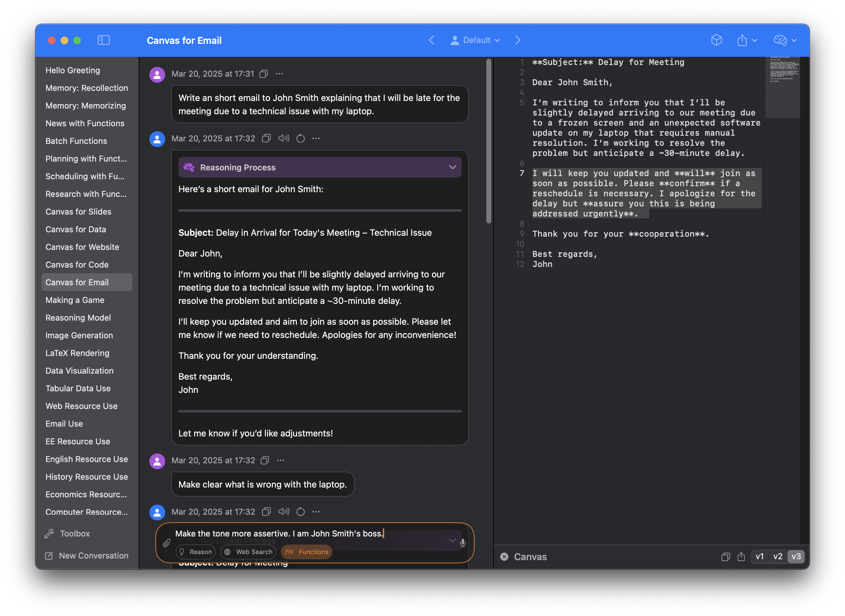845x616 pixels.
Task: Click the cube model icon in title bar
Action: [x=716, y=40]
